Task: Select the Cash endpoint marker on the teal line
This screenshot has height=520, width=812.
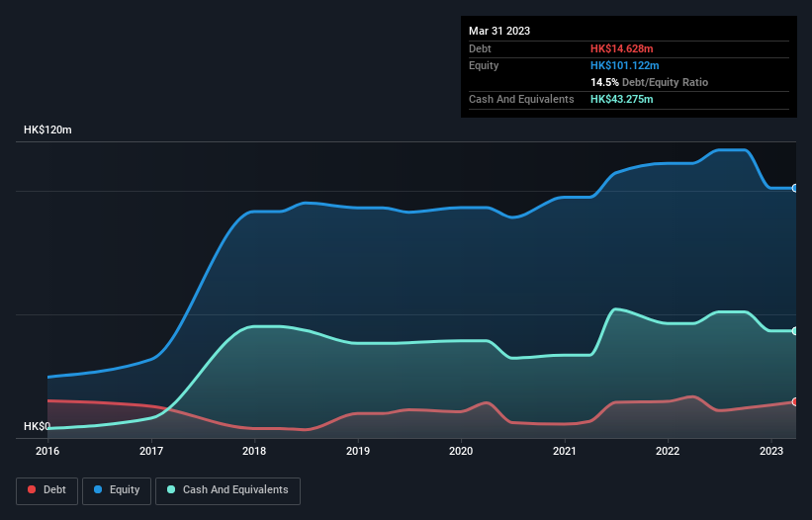Action: pyautogui.click(x=795, y=331)
